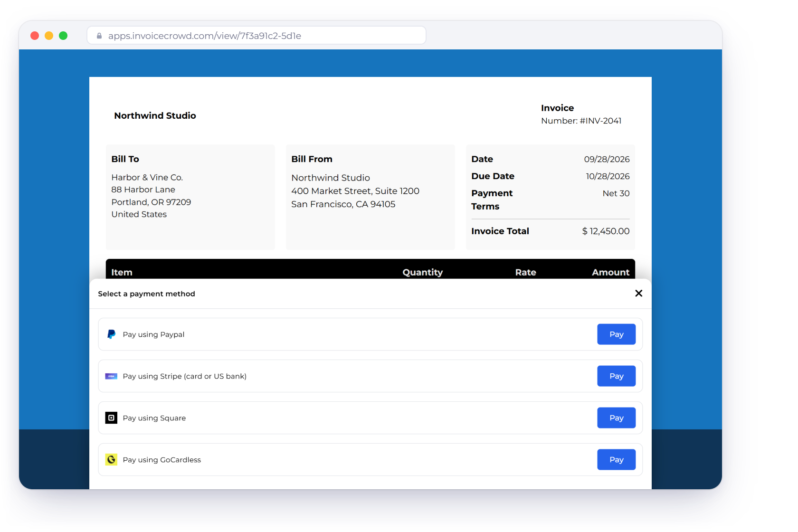Pay with the Stripe Pay button
Image resolution: width=798 pixels, height=532 pixels.
617,376
